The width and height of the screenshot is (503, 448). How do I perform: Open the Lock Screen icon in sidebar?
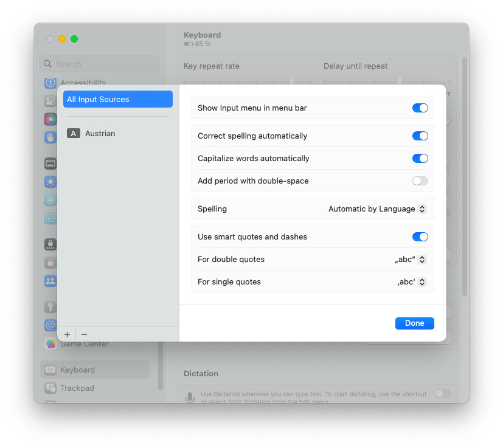click(x=50, y=245)
